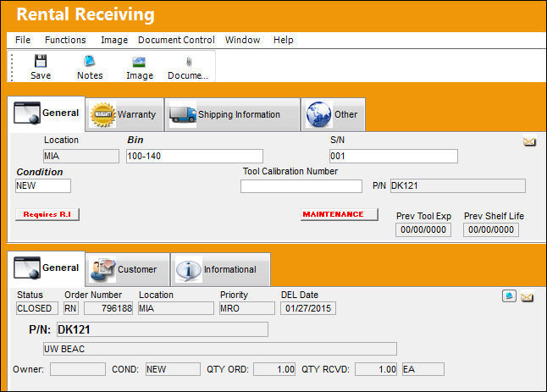This screenshot has width=547, height=392.
Task: Click the envelope icon in order section
Action: pyautogui.click(x=528, y=297)
